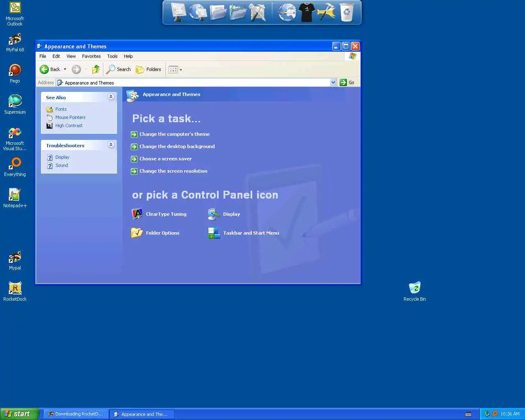Open the Views dropdown button
Viewport: 525px width, 420px height.
175,69
